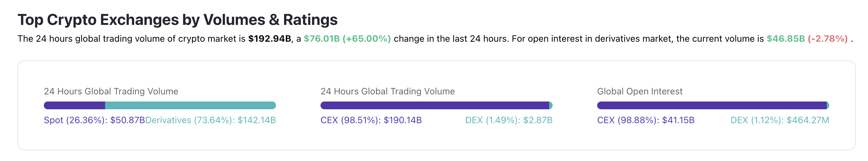Click the Global Open Interest title

tap(639, 91)
